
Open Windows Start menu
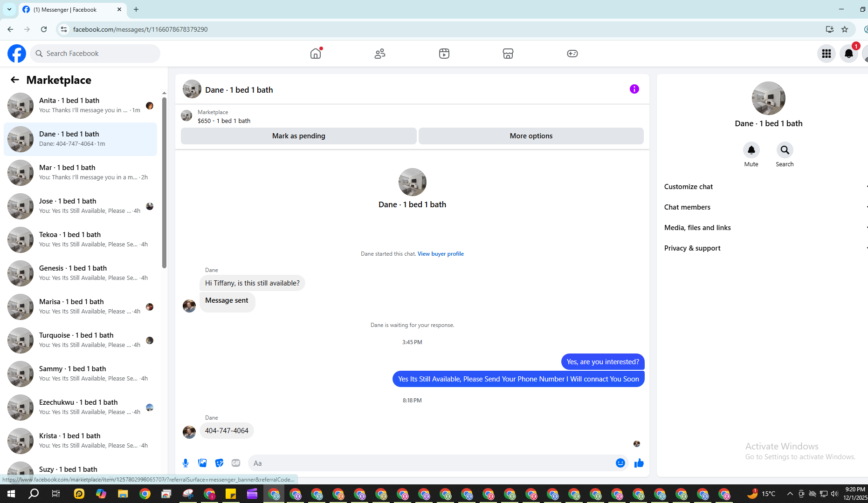click(x=11, y=494)
